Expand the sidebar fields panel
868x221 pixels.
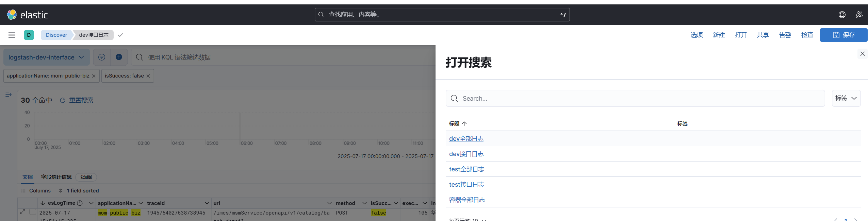9,95
